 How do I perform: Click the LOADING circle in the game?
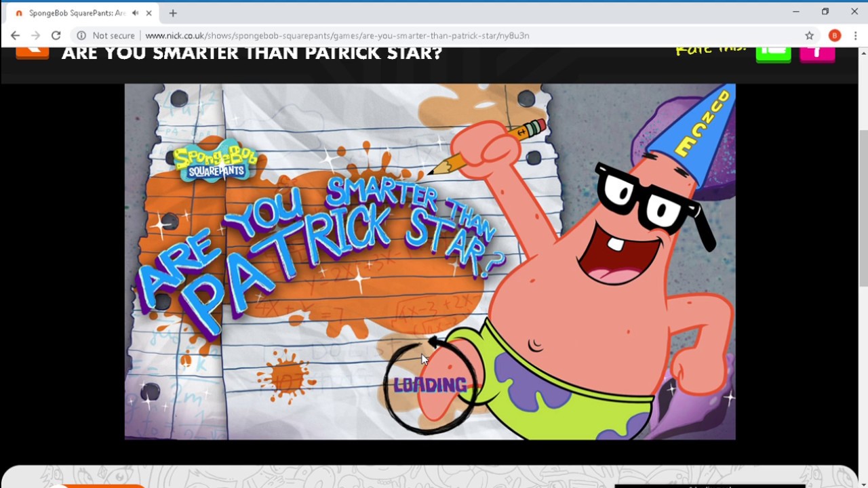[x=430, y=385]
